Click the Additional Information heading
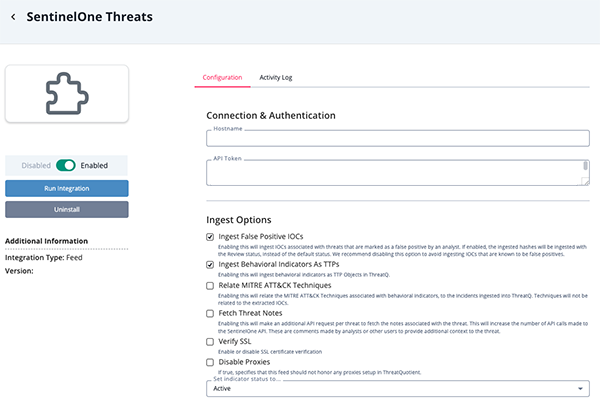 [46, 241]
